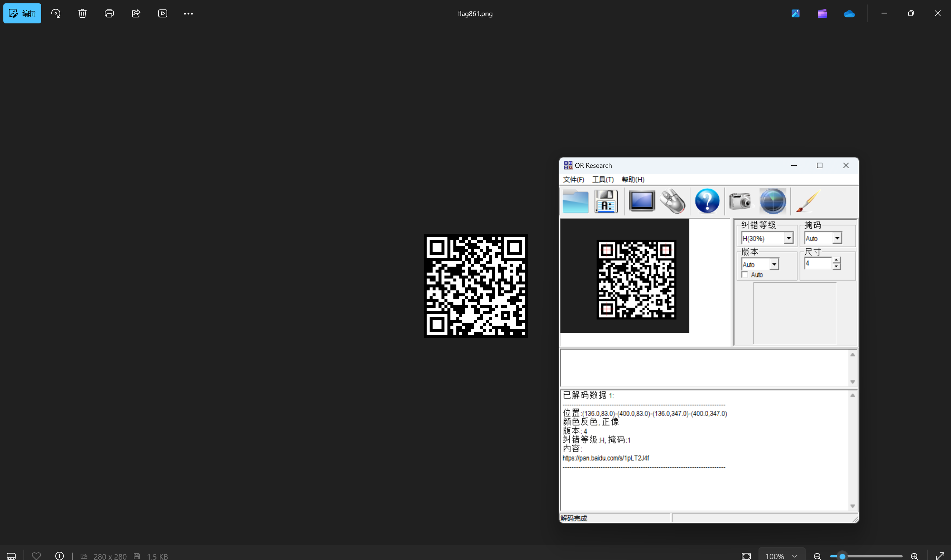951x560 pixels.
Task: Click the open folder icon in QR Research
Action: pos(575,202)
